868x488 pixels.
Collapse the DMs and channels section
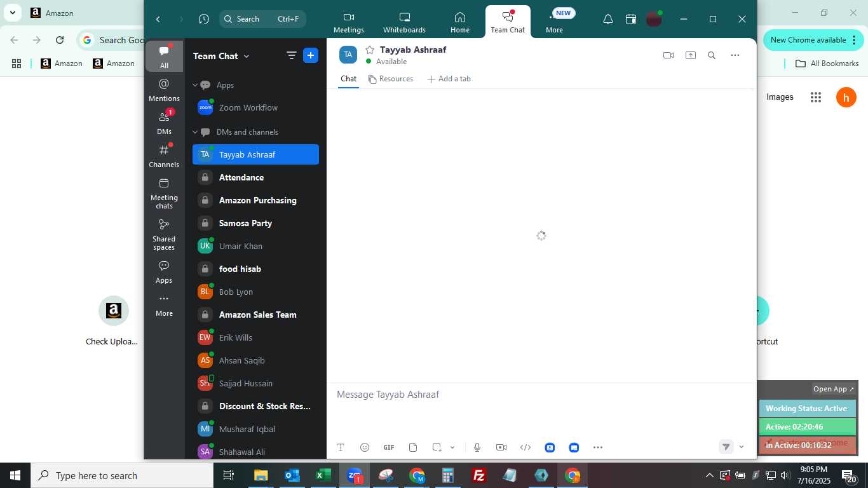pyautogui.click(x=196, y=132)
